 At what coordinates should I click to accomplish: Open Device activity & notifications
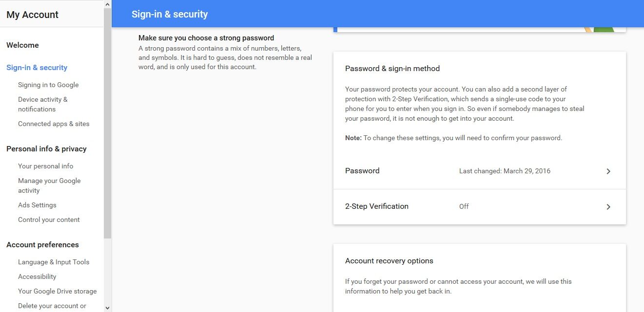click(x=43, y=104)
